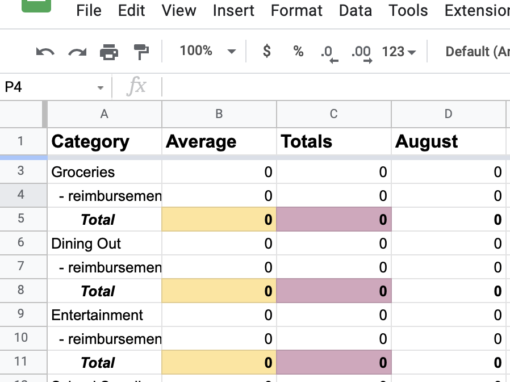Print the spreadsheet with printer icon
The width and height of the screenshot is (510, 382).
(x=109, y=52)
